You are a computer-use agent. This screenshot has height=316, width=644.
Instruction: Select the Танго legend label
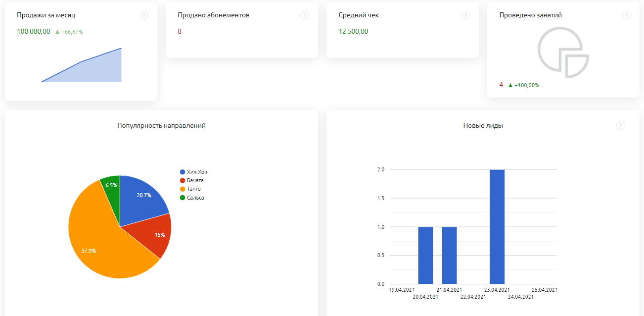194,189
